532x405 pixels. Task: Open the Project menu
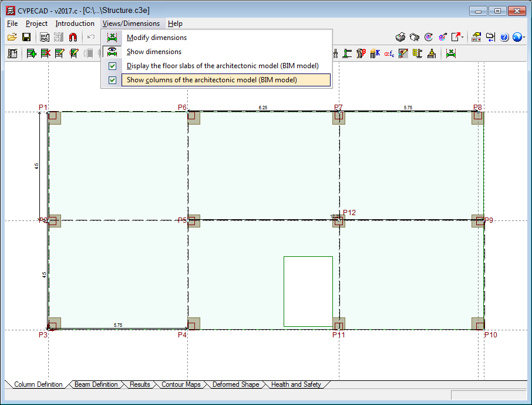click(x=36, y=24)
